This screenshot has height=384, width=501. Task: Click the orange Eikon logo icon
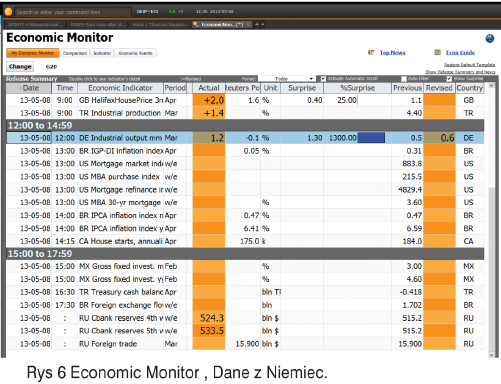(x=8, y=12)
